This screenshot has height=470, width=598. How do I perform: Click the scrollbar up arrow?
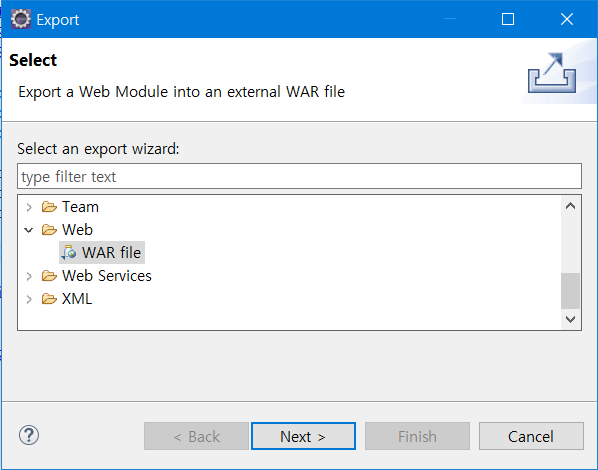pos(571,206)
